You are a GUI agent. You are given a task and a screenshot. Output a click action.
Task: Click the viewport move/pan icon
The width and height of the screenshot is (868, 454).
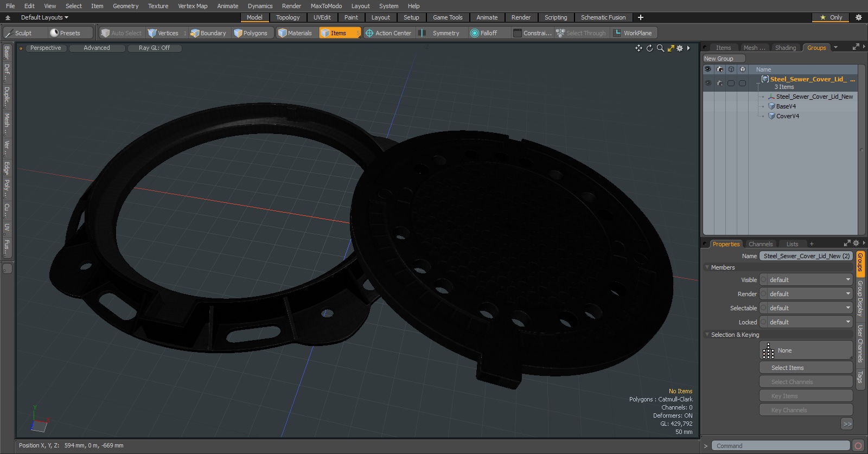639,48
